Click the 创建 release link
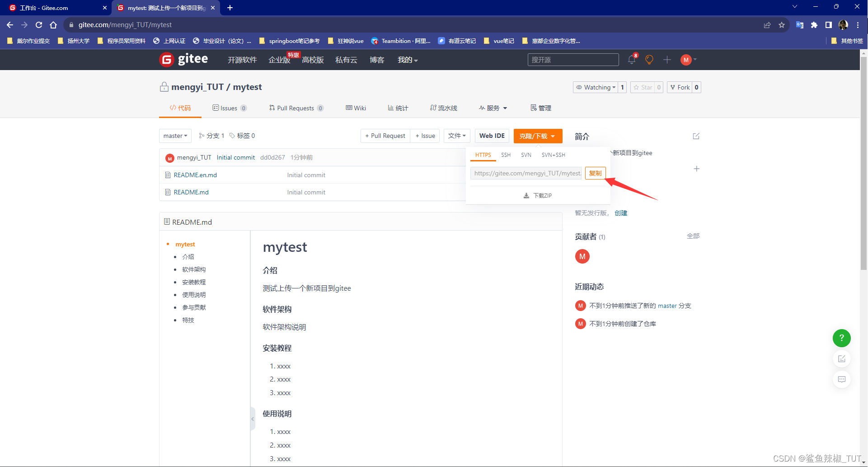Image resolution: width=868 pixels, height=467 pixels. [621, 213]
